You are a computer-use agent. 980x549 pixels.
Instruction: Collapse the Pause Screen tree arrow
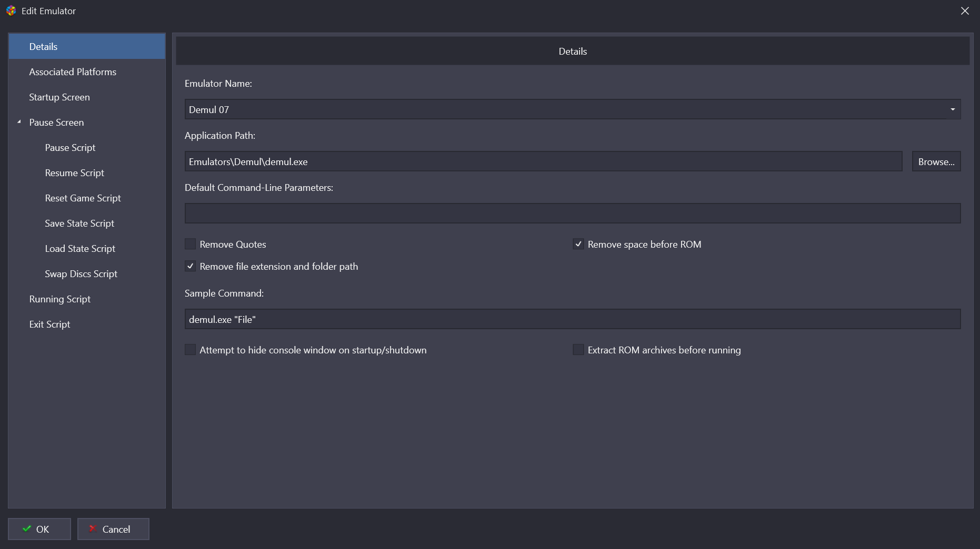point(19,122)
